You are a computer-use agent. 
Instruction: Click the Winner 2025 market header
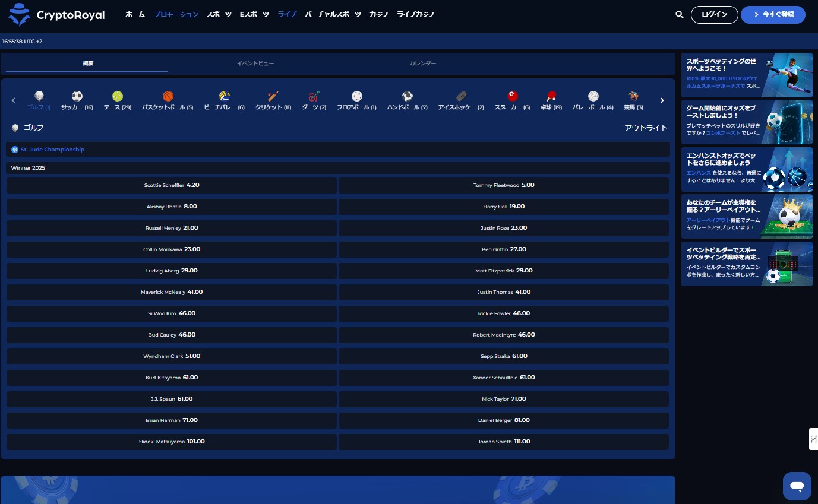(338, 168)
